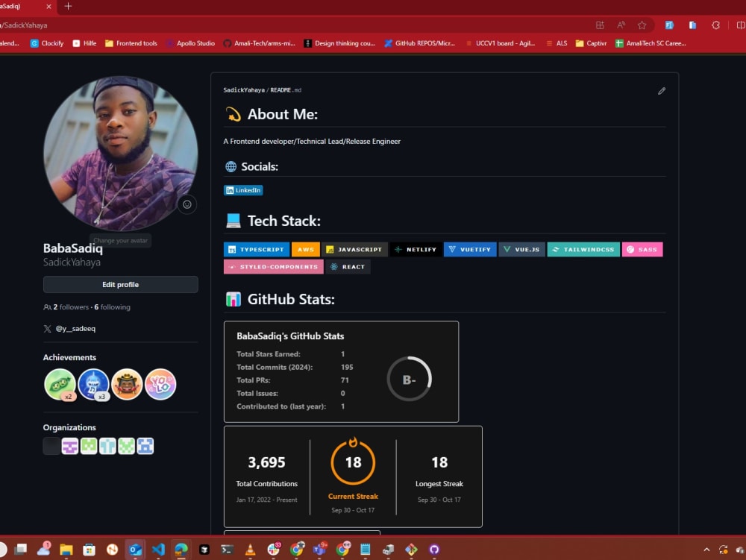
Task: Close the BabaSadiq browser tab
Action: (48, 6)
